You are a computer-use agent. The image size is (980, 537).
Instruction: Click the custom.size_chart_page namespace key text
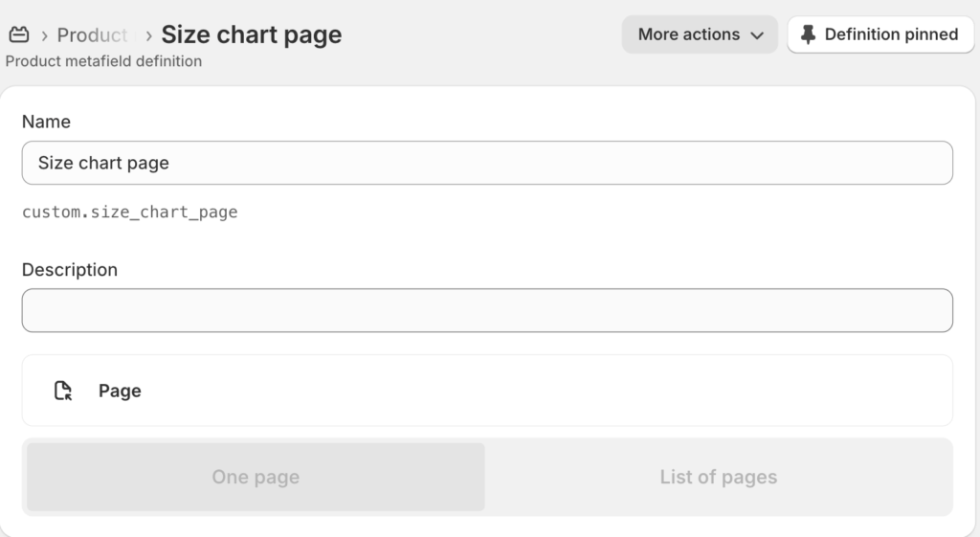[x=129, y=213]
